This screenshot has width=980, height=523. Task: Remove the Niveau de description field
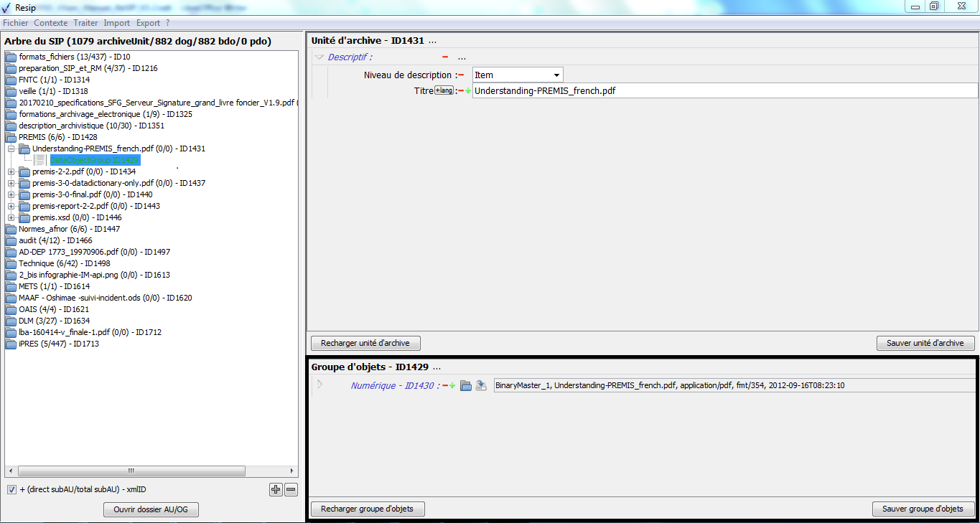pyautogui.click(x=461, y=75)
